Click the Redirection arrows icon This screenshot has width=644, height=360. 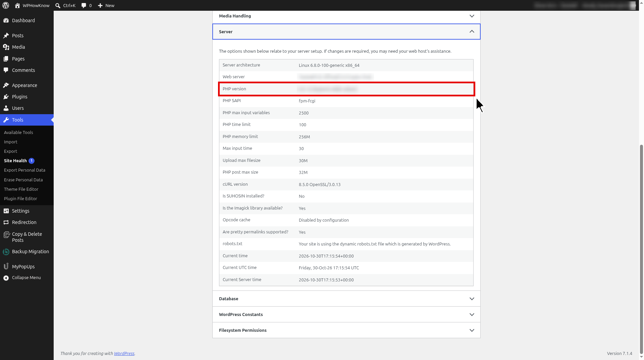[x=6, y=222]
